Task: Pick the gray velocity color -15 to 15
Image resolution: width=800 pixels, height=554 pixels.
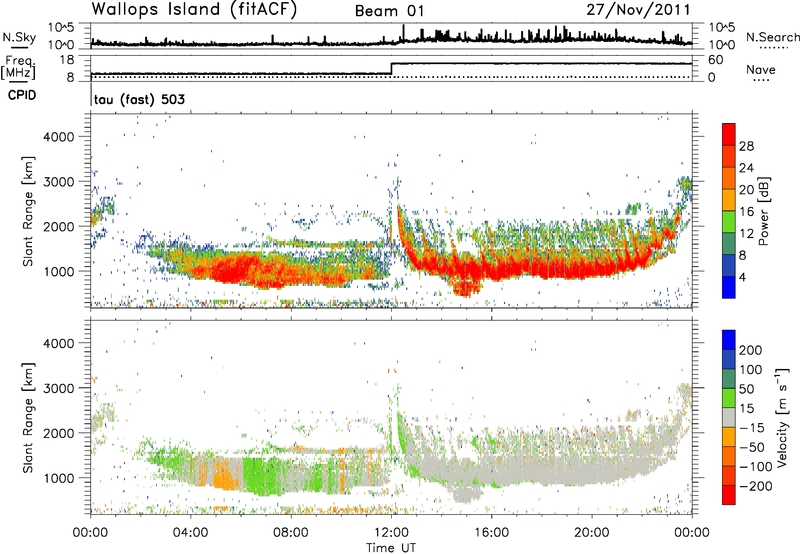Action: click(x=729, y=417)
